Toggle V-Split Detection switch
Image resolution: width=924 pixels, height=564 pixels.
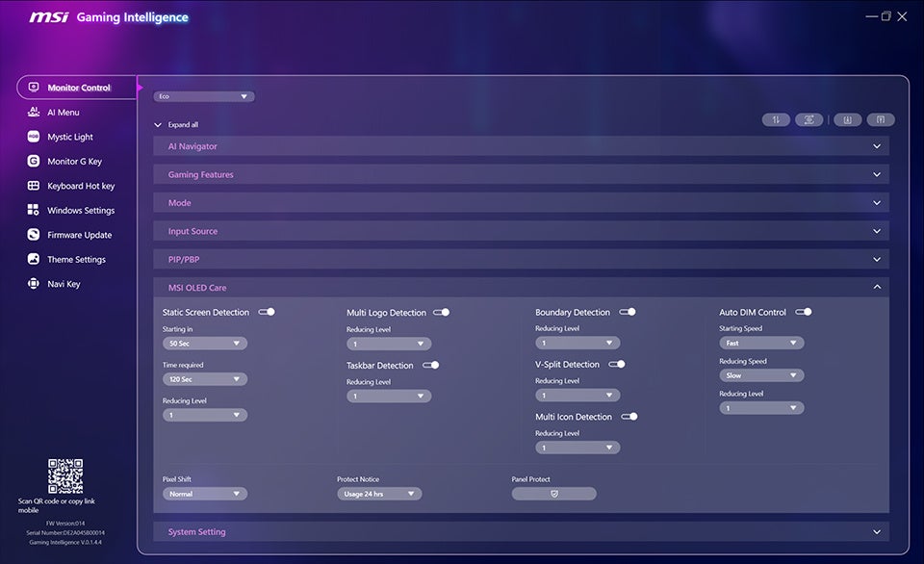point(617,364)
